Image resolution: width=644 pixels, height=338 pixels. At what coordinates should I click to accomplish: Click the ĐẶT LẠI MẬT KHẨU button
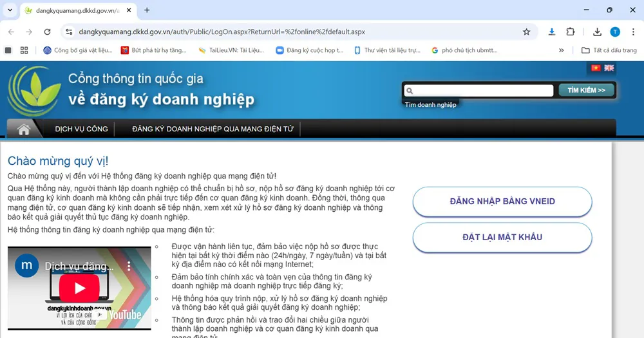pyautogui.click(x=502, y=237)
